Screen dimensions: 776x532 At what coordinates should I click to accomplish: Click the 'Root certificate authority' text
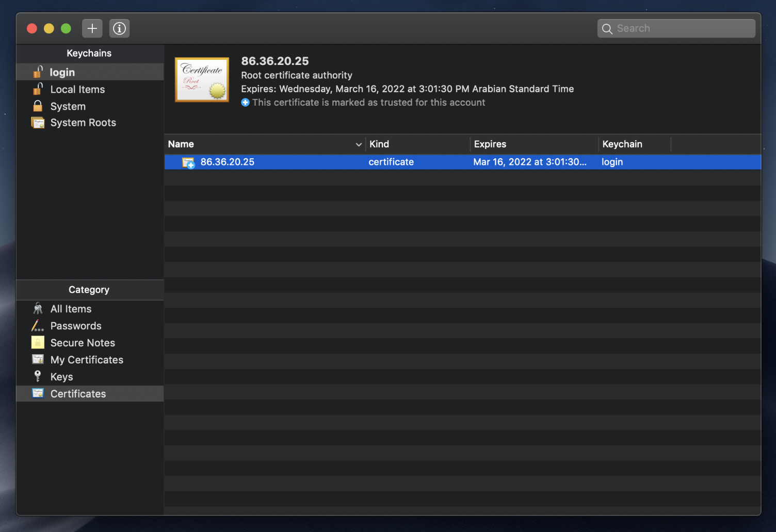click(x=297, y=75)
